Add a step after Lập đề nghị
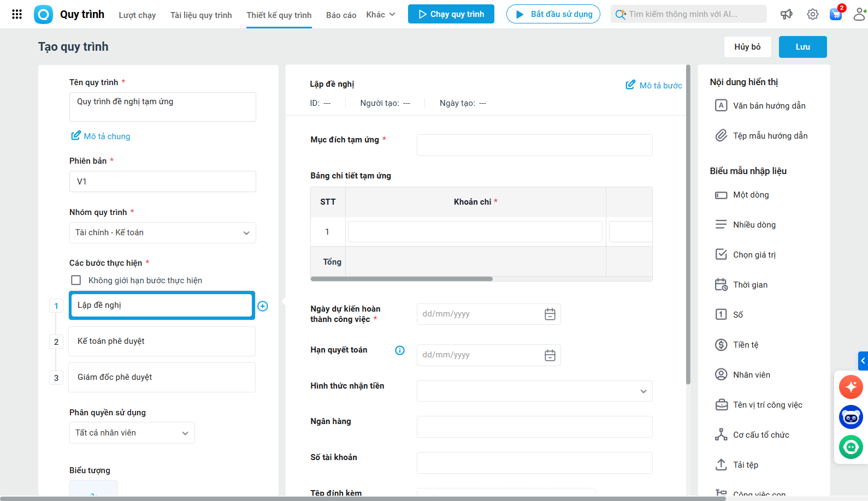 [263, 306]
